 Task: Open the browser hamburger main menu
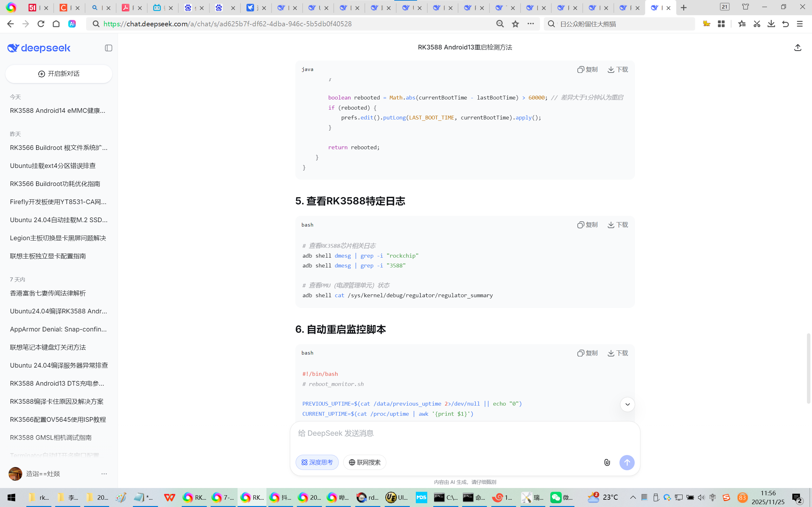pos(800,24)
